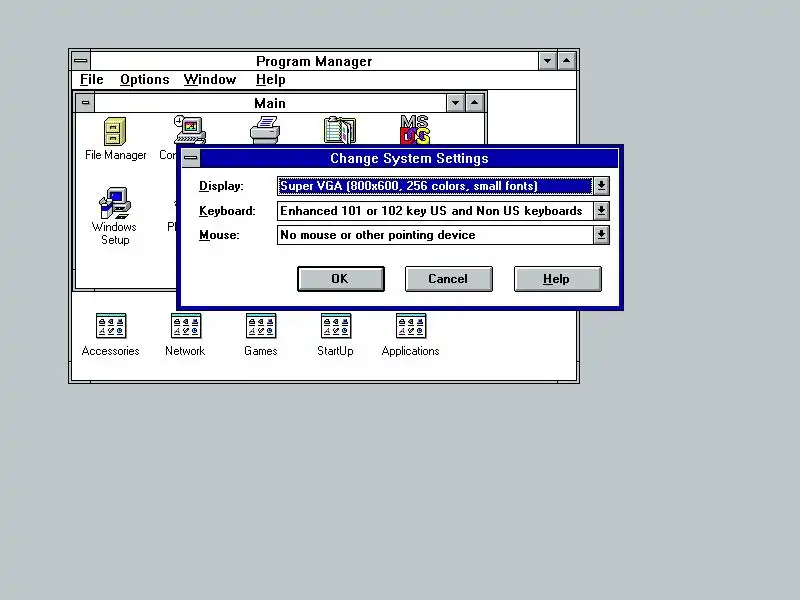Expand the Mouse dropdown arrow

pos(601,235)
